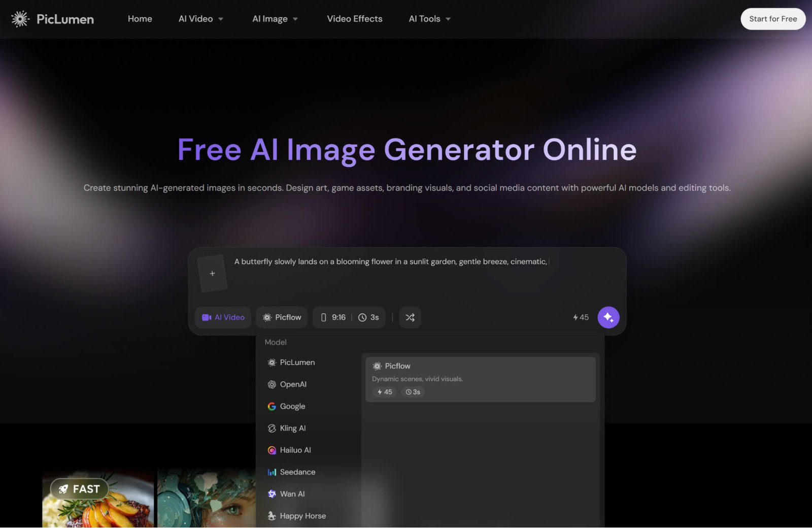The image size is (812, 528).
Task: Click the 'Dynamic scenes, vivid visuals.' description
Action: click(x=417, y=379)
